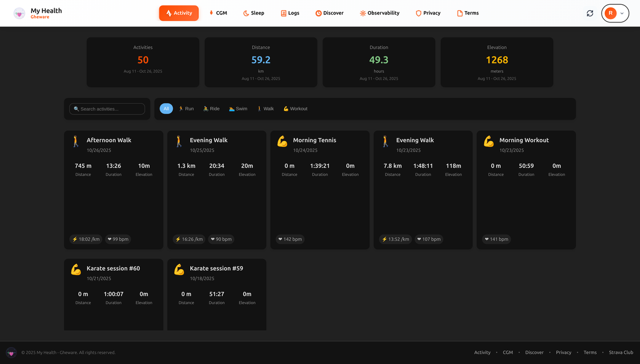Open the R profile account dropdown
Image resolution: width=640 pixels, height=364 pixels.
(615, 13)
